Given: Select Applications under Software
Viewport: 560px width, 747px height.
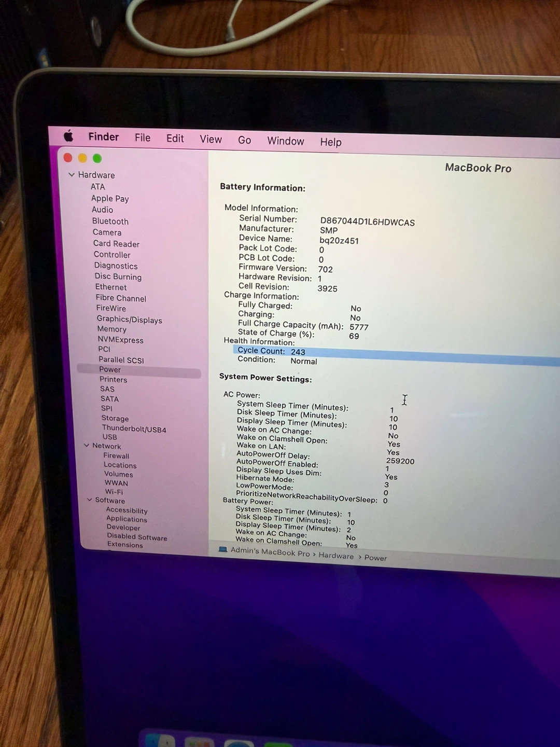Looking at the screenshot, I should [x=127, y=519].
